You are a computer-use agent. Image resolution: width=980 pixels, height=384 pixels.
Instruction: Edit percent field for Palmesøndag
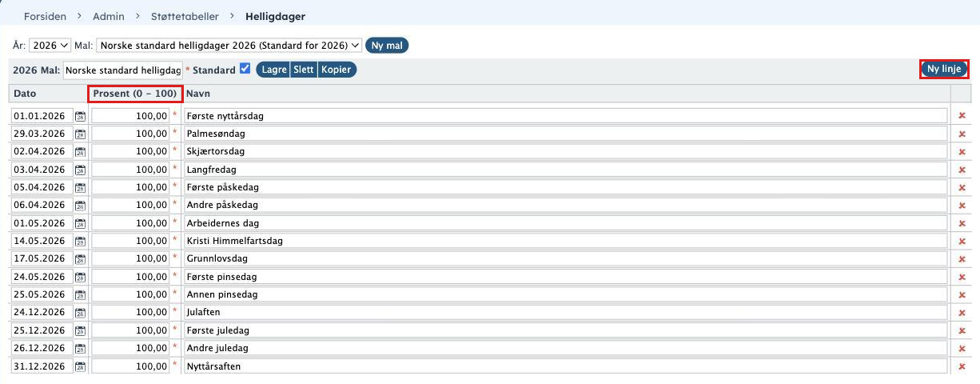(130, 134)
